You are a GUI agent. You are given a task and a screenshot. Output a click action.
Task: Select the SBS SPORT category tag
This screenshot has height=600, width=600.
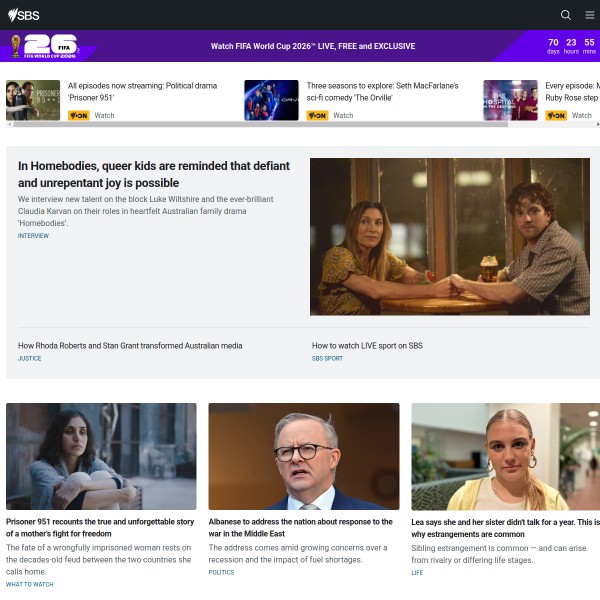327,358
